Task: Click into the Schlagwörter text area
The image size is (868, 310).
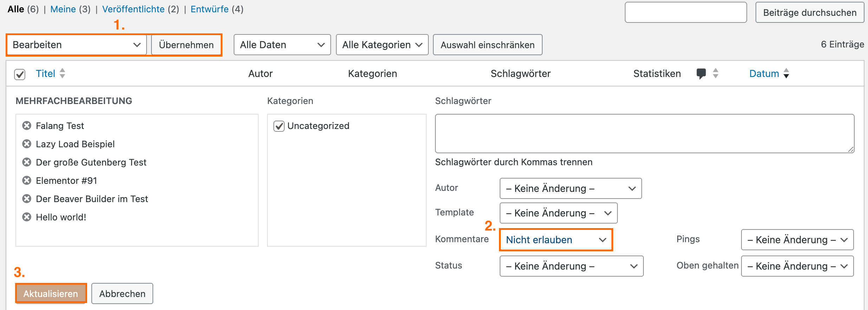Action: click(x=644, y=134)
